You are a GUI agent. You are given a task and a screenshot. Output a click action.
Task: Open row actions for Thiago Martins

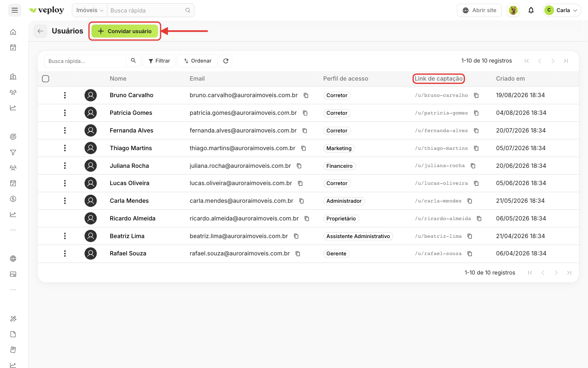point(65,148)
